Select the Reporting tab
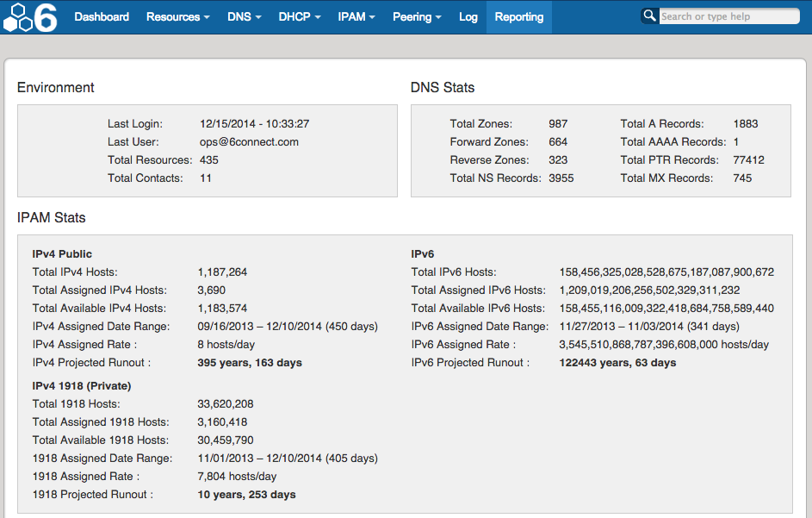The height and width of the screenshot is (518, 812). [x=519, y=17]
